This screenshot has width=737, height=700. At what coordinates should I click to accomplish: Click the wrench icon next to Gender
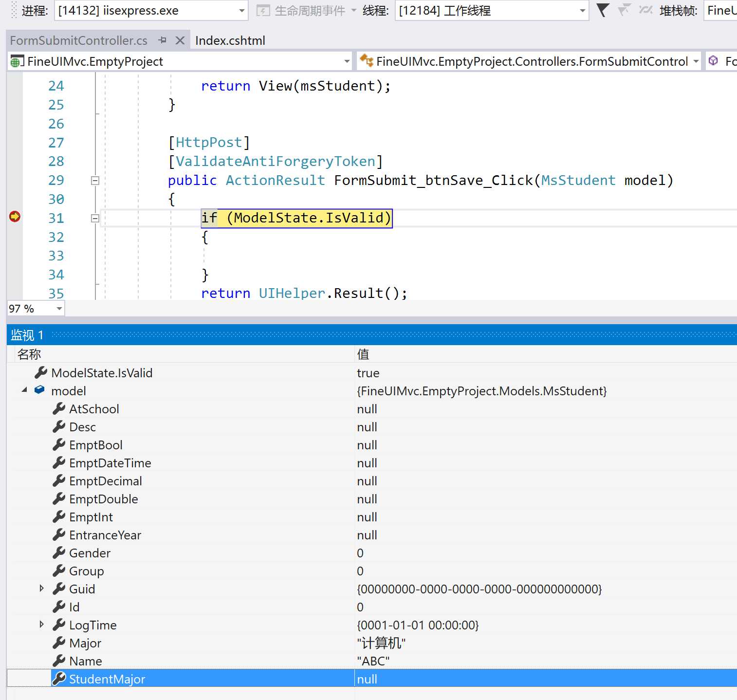pyautogui.click(x=59, y=553)
